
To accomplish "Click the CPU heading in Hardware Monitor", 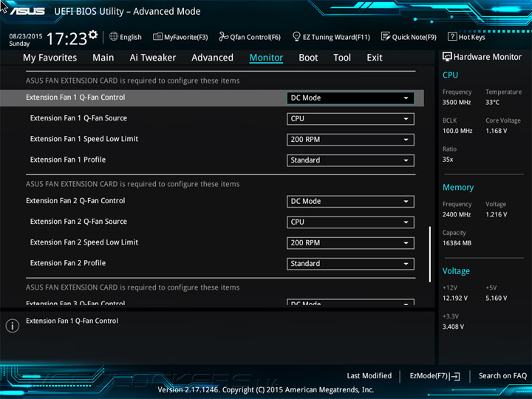I will pyautogui.click(x=450, y=75).
